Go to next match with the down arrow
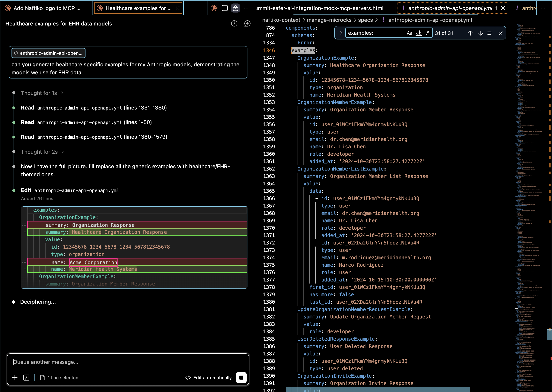The width and height of the screenshot is (552, 392). click(x=480, y=33)
